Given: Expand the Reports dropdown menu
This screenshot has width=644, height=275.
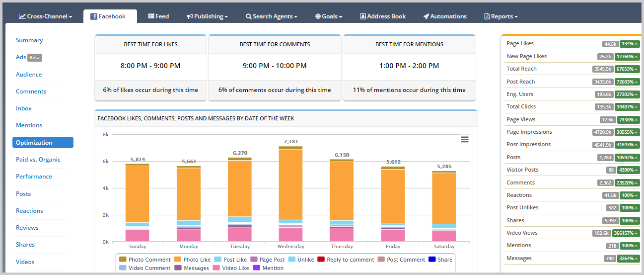Looking at the screenshot, I should 501,16.
